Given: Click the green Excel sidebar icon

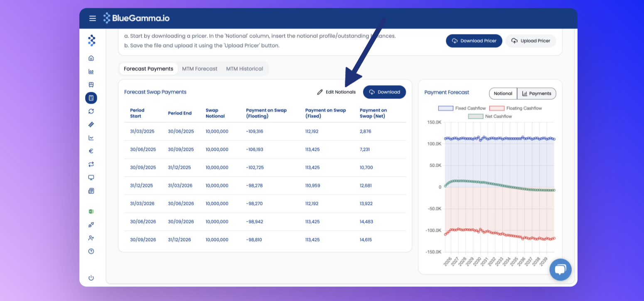Looking at the screenshot, I should pos(91,211).
